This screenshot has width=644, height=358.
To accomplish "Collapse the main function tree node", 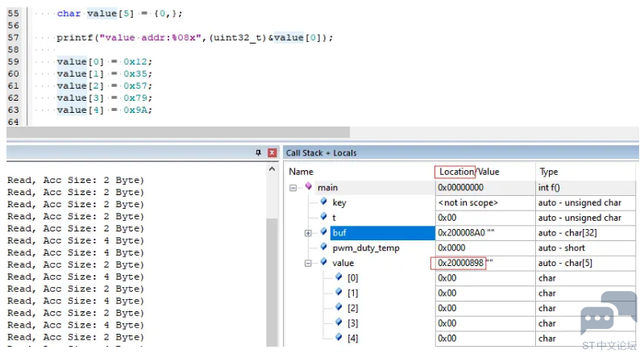I will (x=293, y=188).
